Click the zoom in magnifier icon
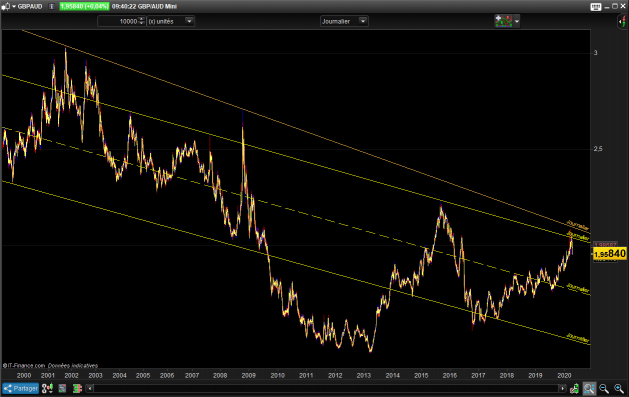Viewport: 629px width, 397px height. pyautogui.click(x=619, y=388)
